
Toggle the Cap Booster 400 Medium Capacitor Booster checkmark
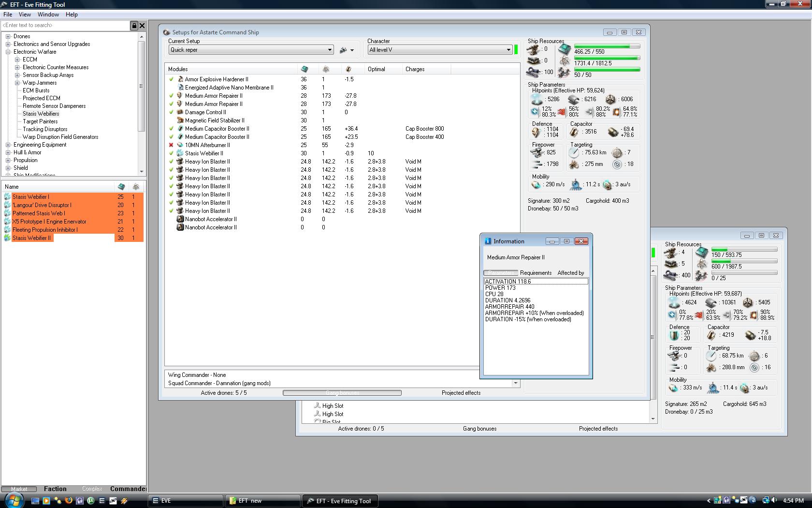(x=171, y=137)
